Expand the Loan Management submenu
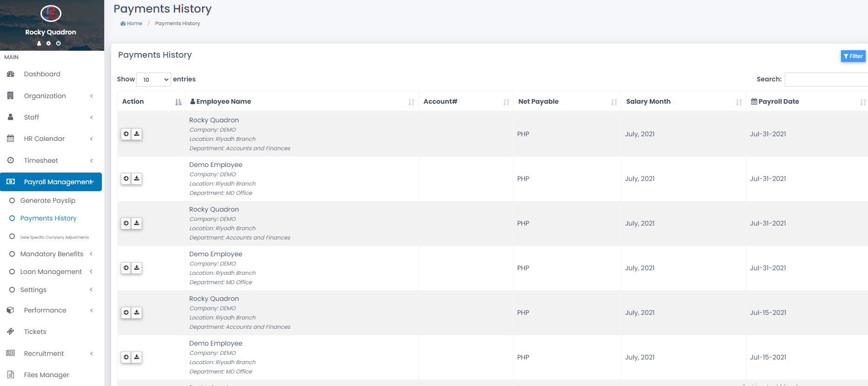 tap(51, 272)
